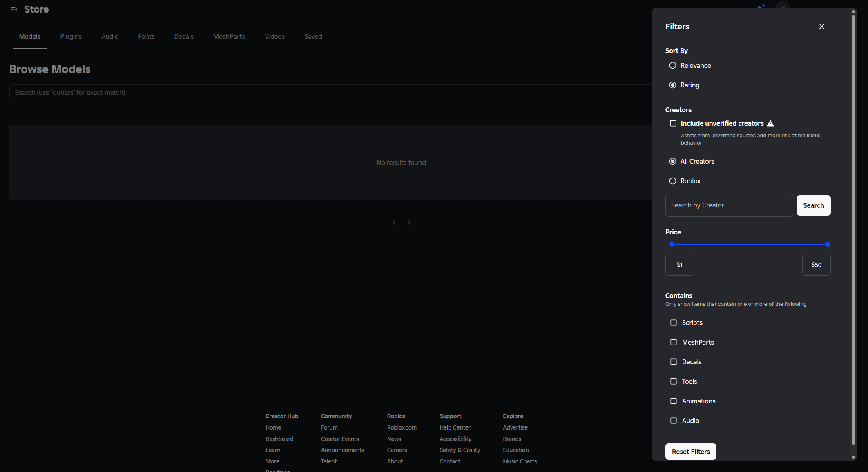Select Rating sort option

pyautogui.click(x=673, y=85)
